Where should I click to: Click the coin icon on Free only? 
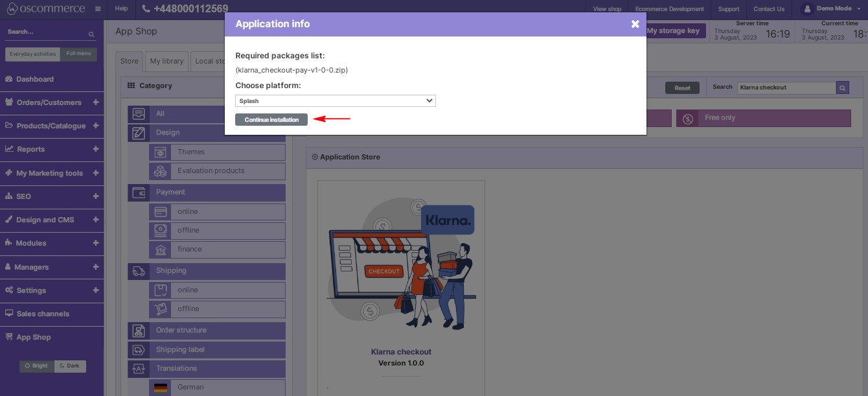point(688,119)
